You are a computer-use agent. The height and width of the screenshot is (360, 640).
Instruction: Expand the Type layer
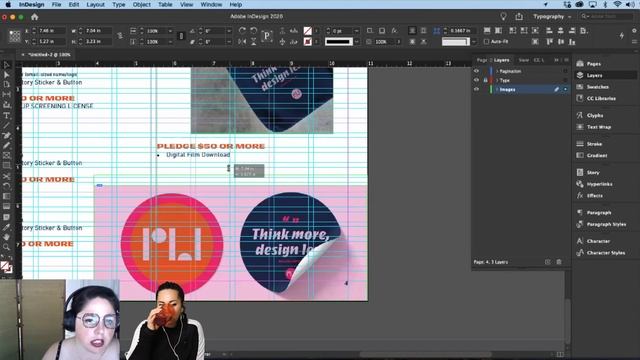[497, 80]
